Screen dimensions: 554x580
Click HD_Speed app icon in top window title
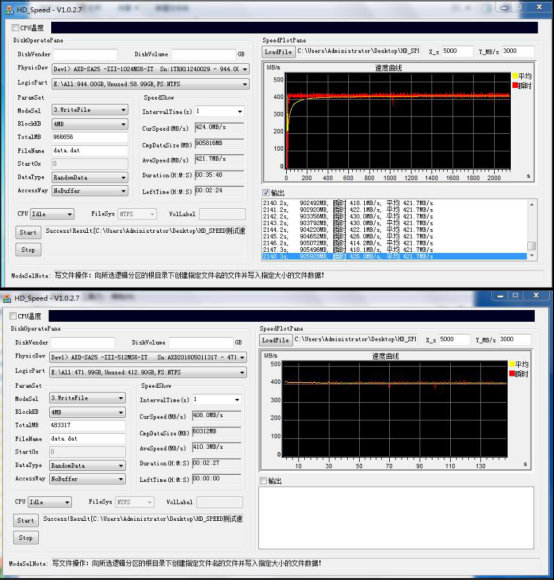(x=10, y=10)
